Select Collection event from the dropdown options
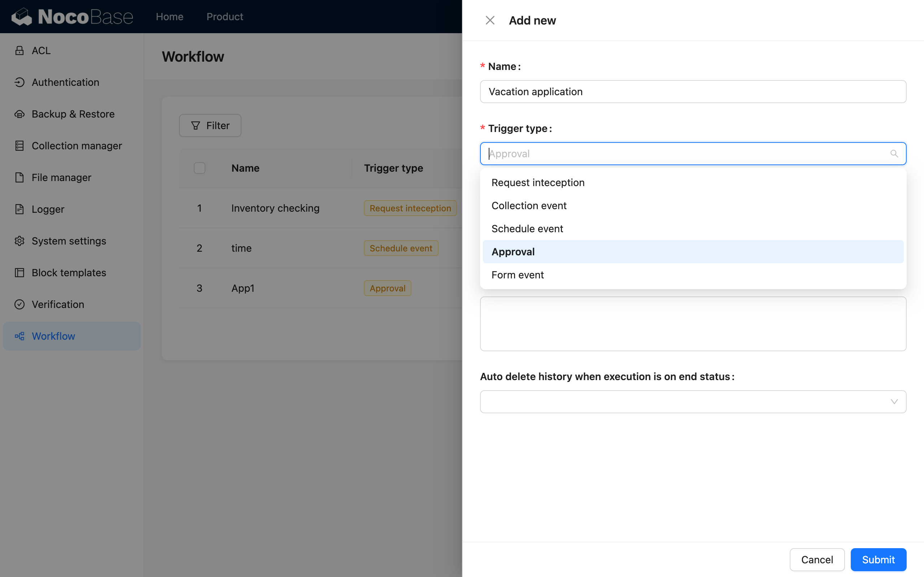The width and height of the screenshot is (924, 577). [x=529, y=205]
